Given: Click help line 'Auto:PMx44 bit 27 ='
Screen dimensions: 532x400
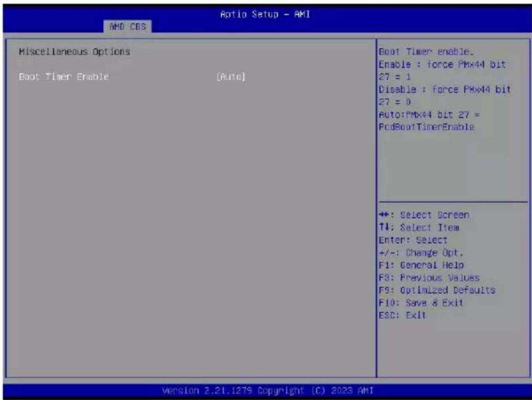Looking at the screenshot, I should coord(430,114).
